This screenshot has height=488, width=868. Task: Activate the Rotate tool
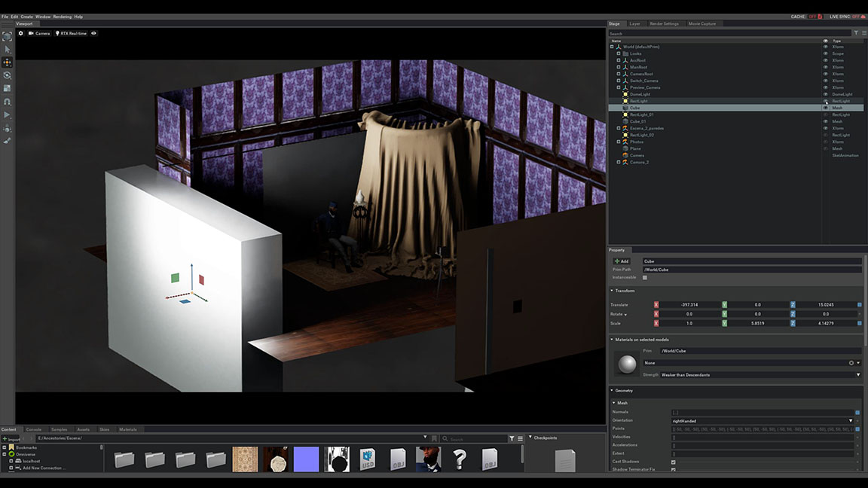pyautogui.click(x=8, y=75)
